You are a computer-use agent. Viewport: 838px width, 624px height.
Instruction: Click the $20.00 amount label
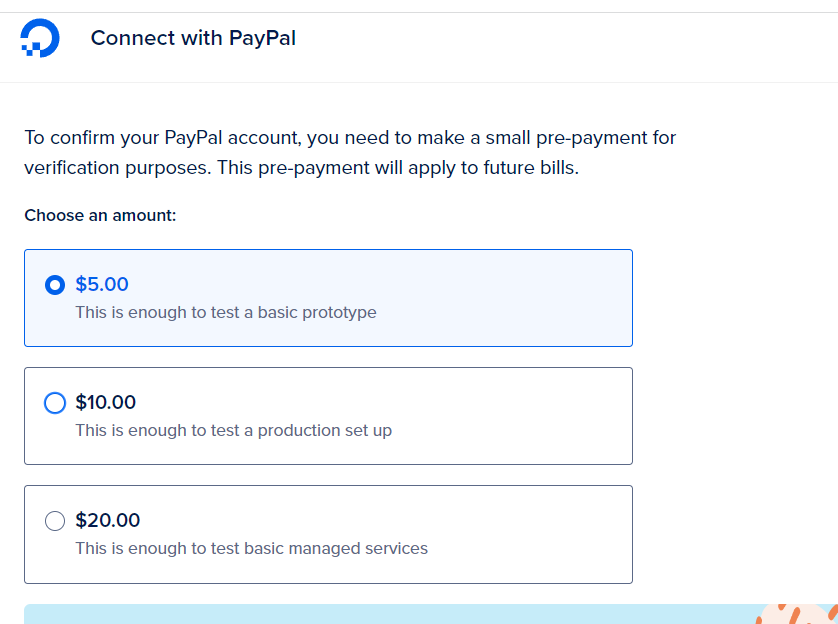tap(107, 521)
